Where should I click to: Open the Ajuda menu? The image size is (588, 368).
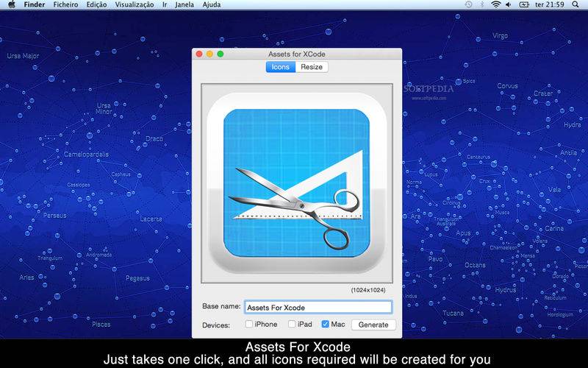tap(212, 4)
